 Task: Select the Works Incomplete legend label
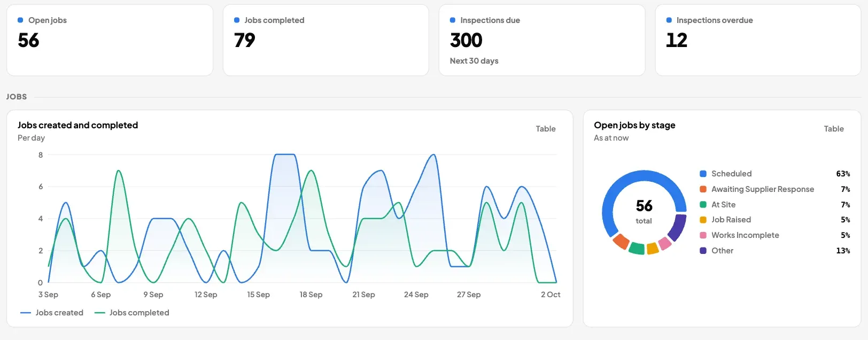point(745,235)
